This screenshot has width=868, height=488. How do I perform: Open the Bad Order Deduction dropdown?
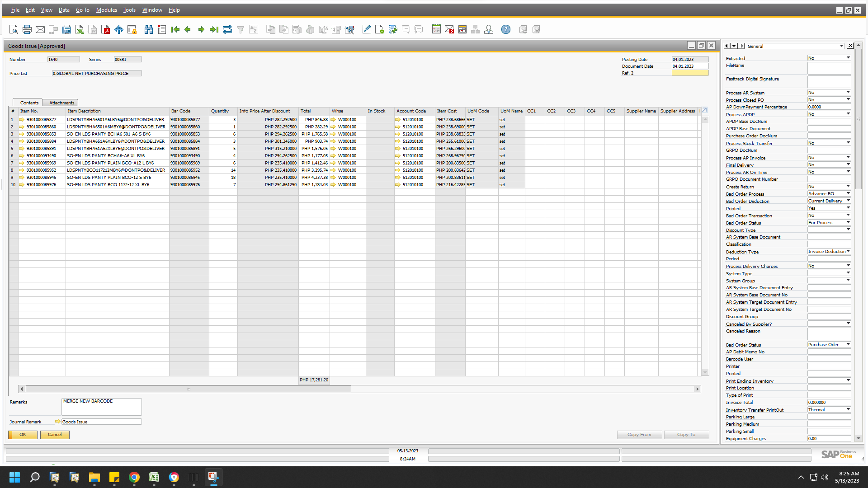848,201
